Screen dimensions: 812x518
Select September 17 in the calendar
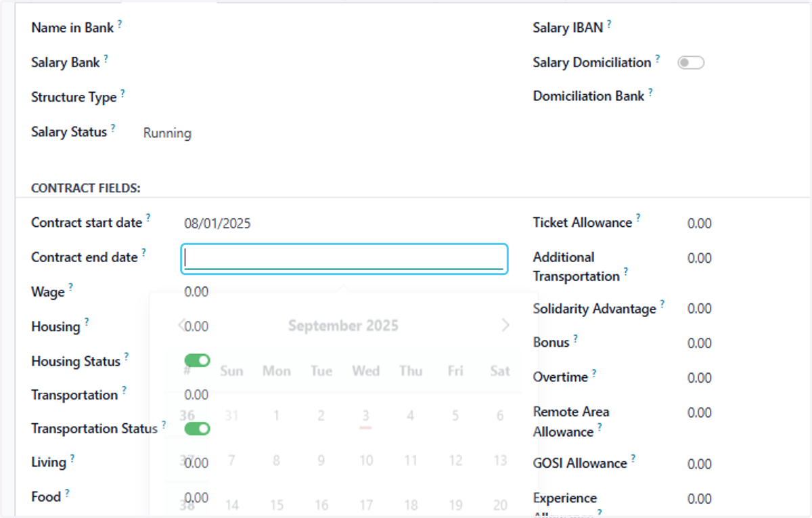365,505
